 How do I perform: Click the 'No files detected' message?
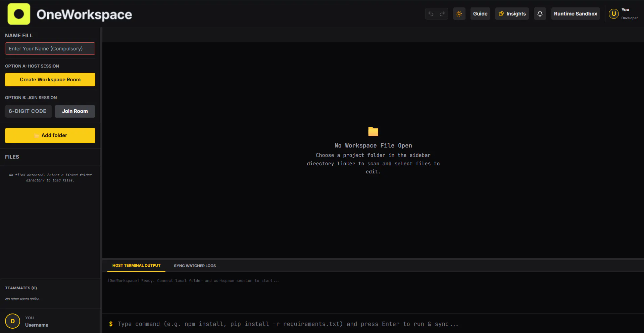click(50, 178)
